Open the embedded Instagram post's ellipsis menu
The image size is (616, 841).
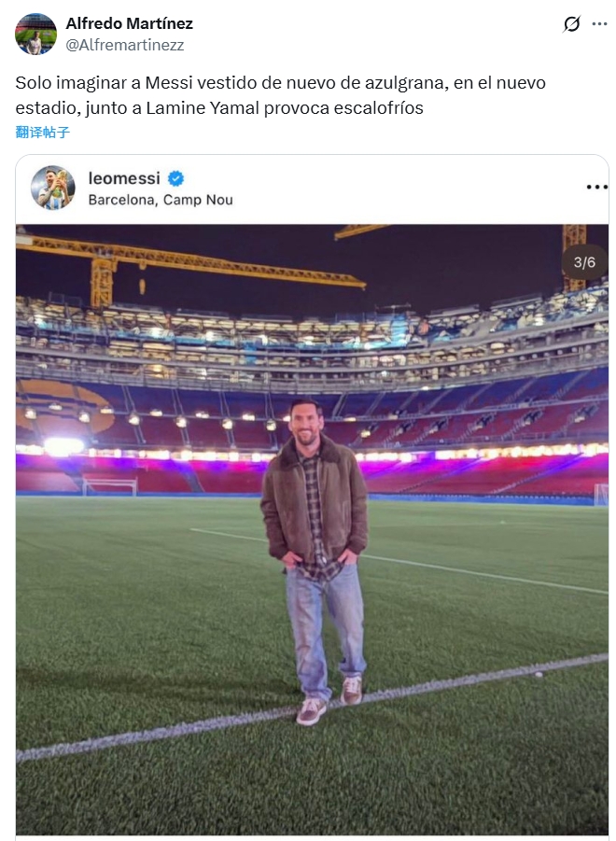point(596,188)
